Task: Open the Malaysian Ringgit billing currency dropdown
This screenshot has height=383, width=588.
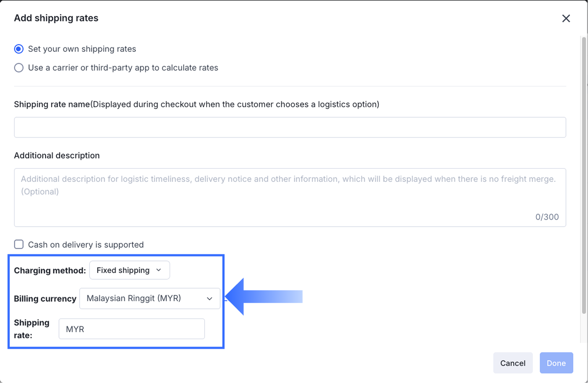Action: coord(149,299)
